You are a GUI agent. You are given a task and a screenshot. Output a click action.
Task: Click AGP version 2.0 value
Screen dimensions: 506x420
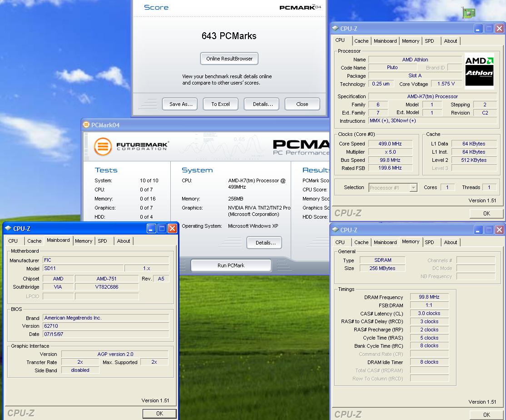coord(115,354)
